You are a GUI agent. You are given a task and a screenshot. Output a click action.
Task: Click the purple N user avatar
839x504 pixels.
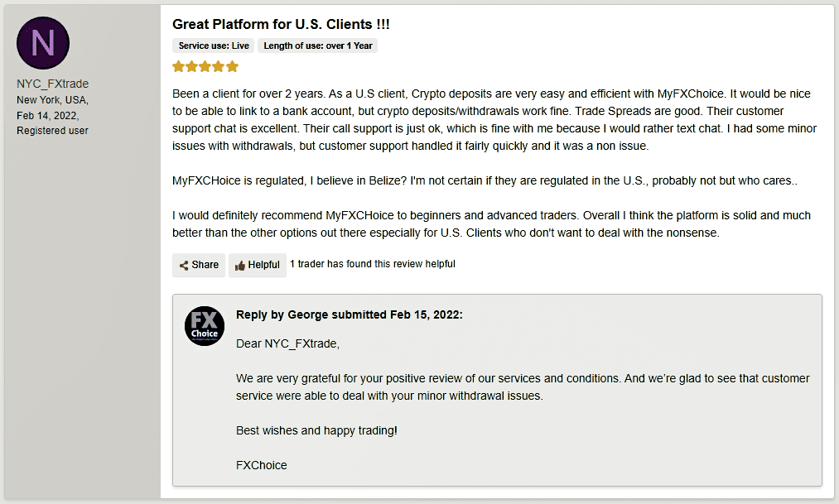click(x=43, y=43)
